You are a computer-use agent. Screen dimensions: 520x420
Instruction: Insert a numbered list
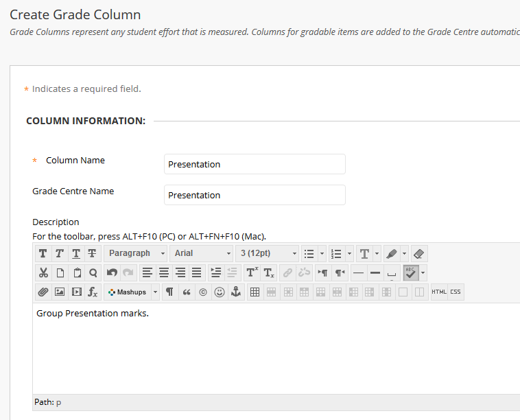[337, 254]
